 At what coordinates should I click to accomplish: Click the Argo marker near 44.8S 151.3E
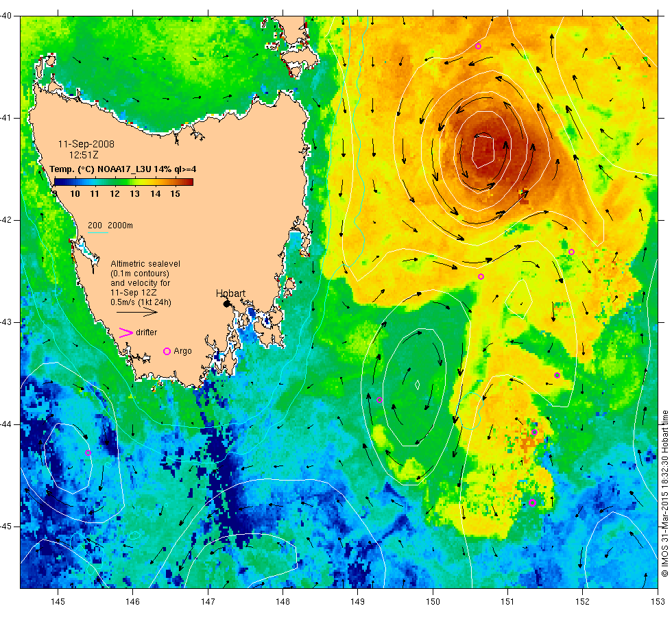click(532, 503)
